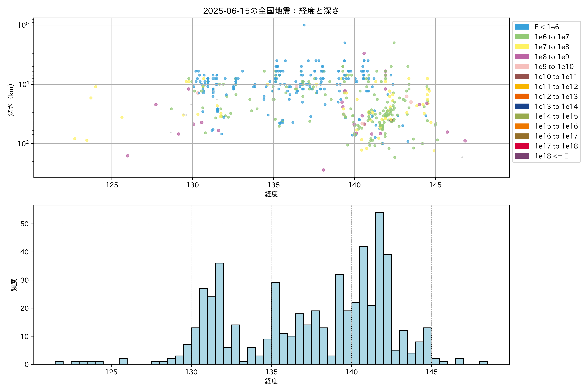Click the 深さ (km) y-axis label
This screenshot has height=392, width=588.
(x=11, y=100)
